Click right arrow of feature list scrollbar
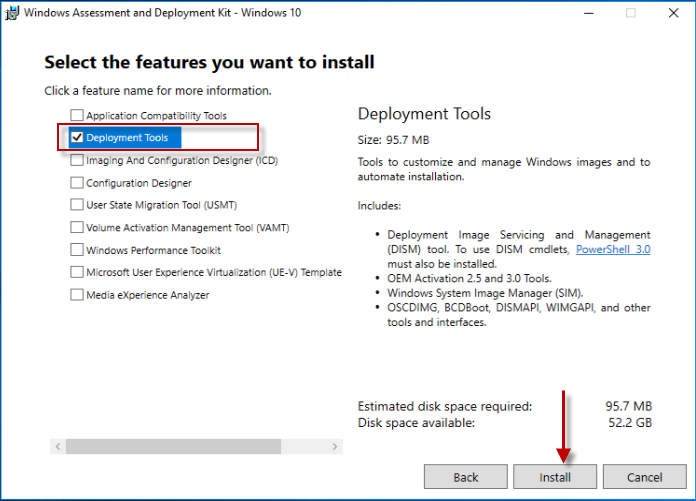This screenshot has height=501, width=696. tap(335, 446)
